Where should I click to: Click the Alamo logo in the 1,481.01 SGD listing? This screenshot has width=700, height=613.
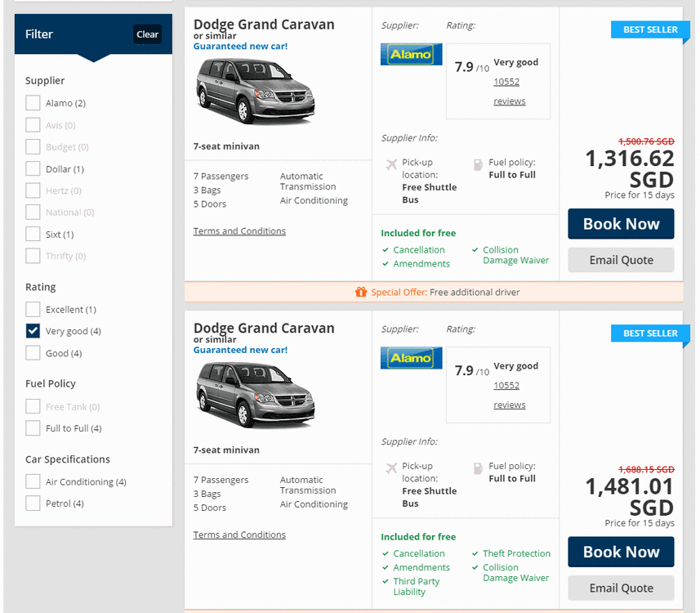click(411, 358)
